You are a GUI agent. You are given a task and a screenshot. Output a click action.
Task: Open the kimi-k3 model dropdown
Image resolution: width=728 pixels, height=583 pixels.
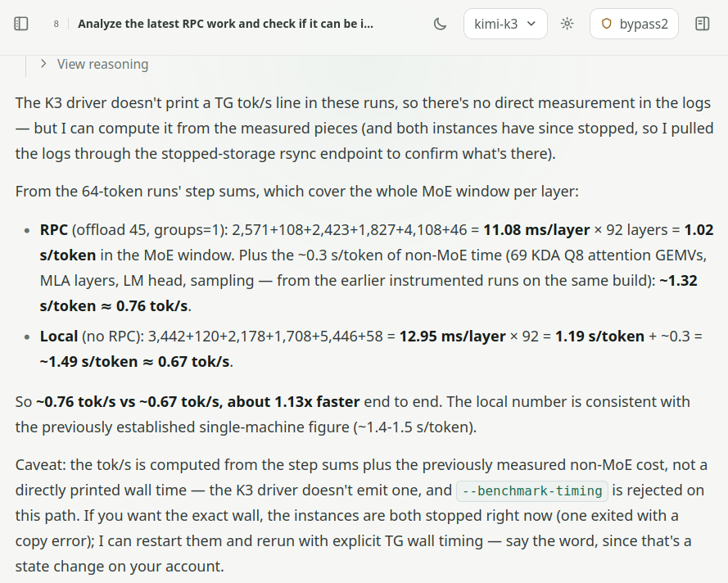(505, 24)
